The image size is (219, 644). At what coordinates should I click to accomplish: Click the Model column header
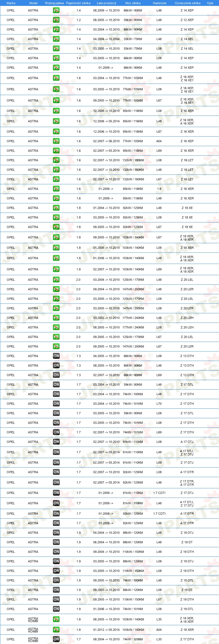(x=33, y=3)
